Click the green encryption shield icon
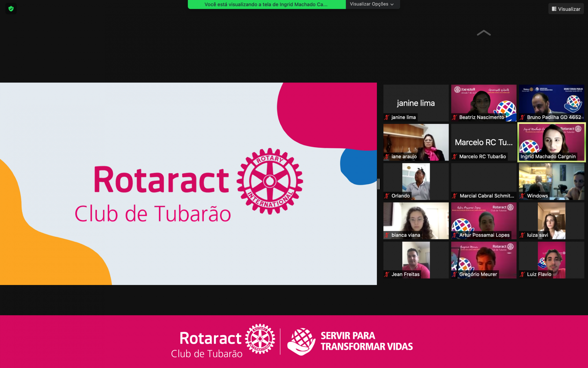 (x=11, y=9)
